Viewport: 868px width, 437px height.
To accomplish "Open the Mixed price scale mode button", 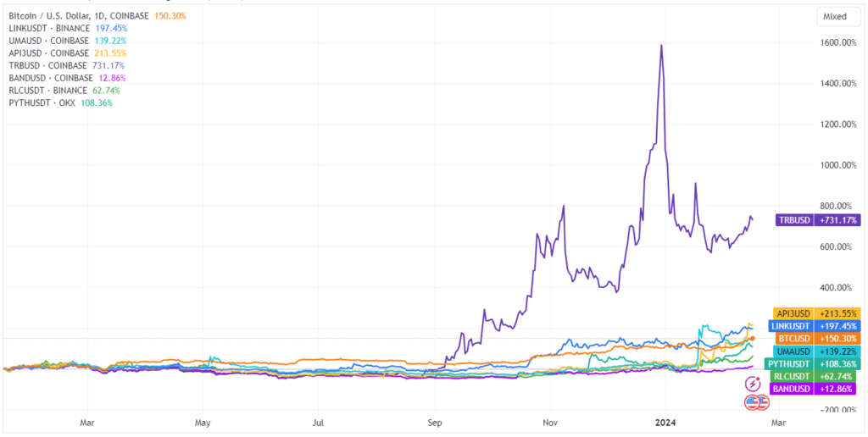I will pos(834,17).
